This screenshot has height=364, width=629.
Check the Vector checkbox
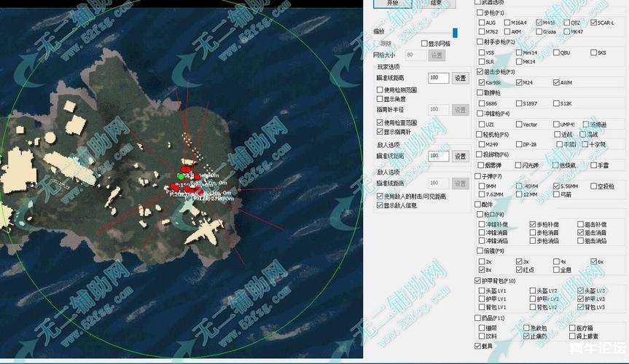(x=519, y=124)
